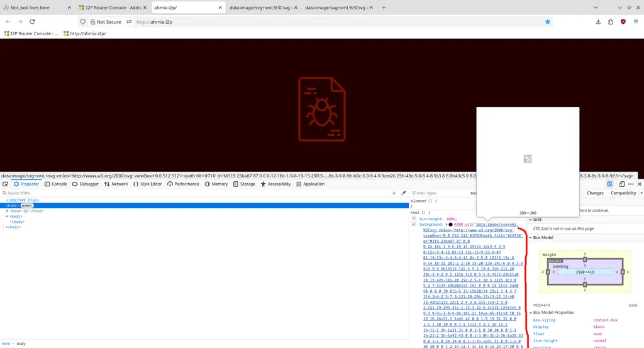644x348 pixels.
Task: Reload the current page
Action: click(x=32, y=21)
